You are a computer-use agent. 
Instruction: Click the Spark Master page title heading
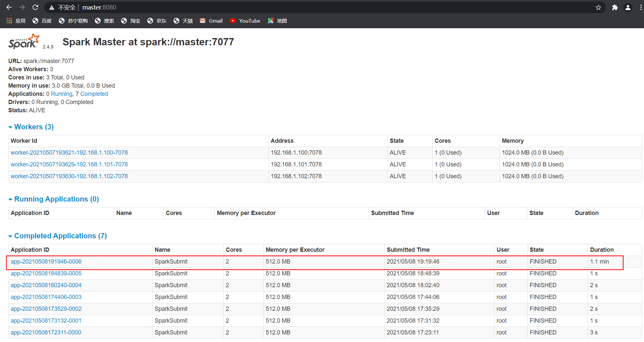pos(148,42)
